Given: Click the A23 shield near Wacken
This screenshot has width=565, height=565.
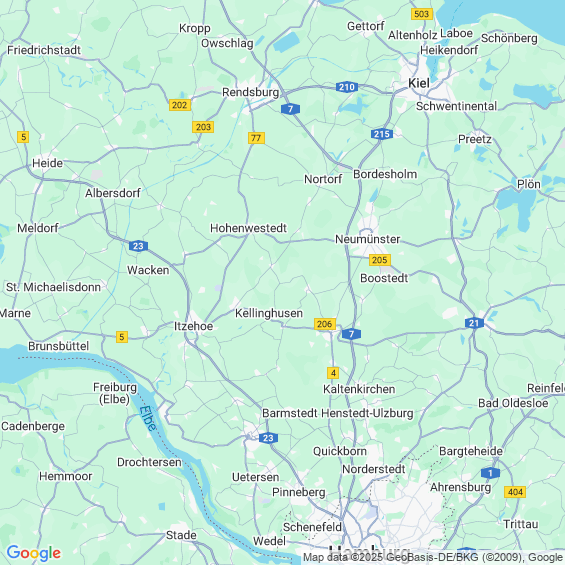Looking at the screenshot, I should [138, 246].
